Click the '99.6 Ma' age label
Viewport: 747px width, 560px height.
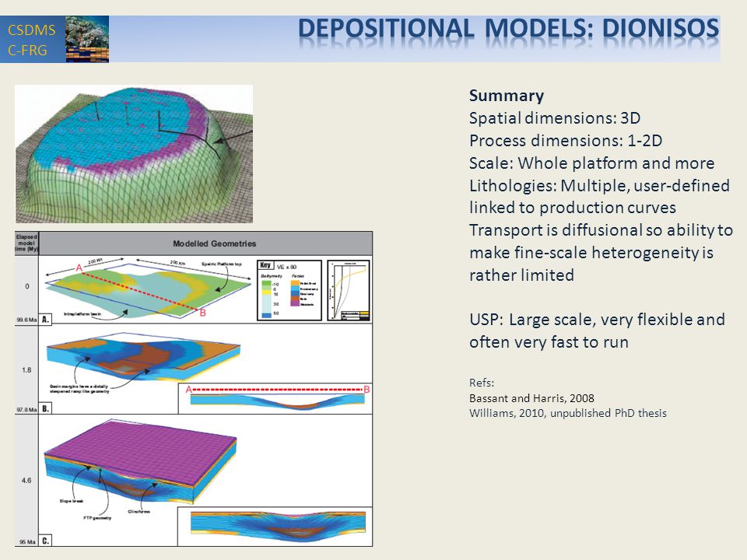tap(26, 320)
